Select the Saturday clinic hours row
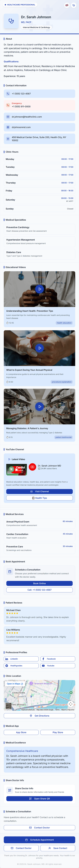79x868 pixels. 39,200
